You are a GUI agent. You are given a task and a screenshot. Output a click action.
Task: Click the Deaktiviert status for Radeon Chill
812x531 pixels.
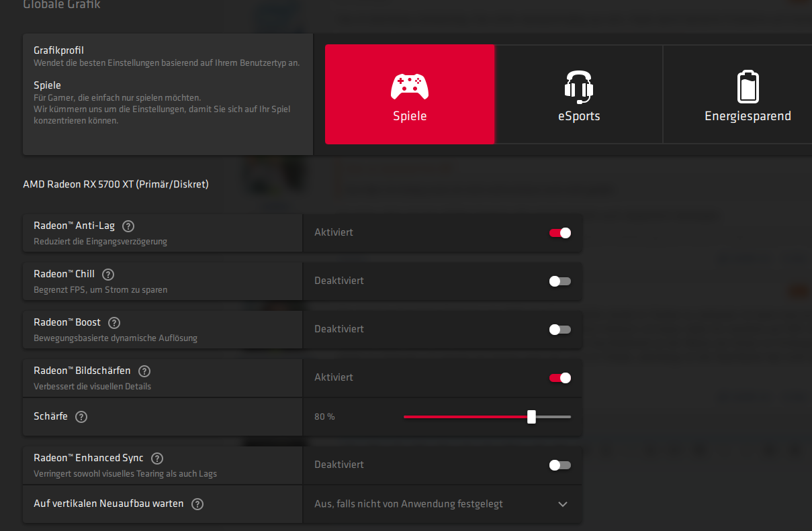339,281
